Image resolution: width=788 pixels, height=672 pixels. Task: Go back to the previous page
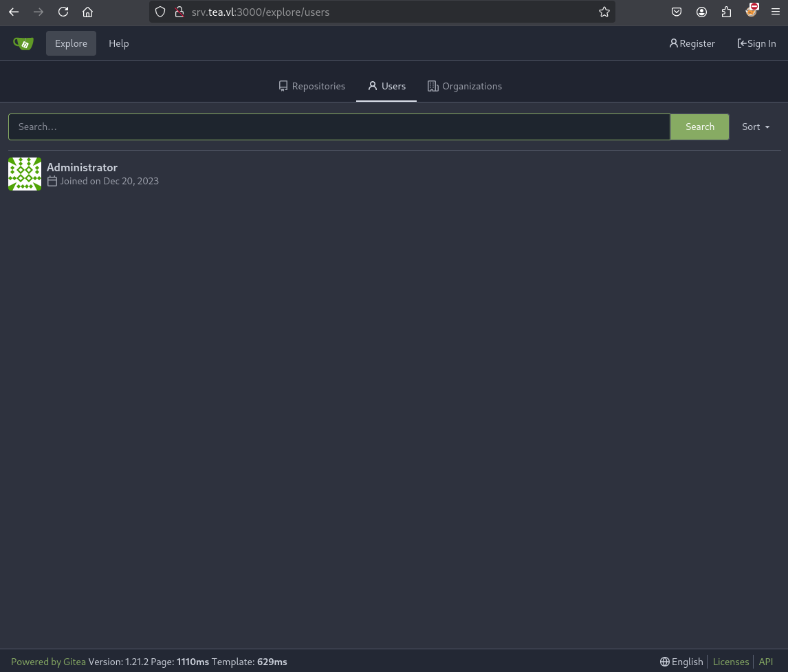(x=14, y=12)
